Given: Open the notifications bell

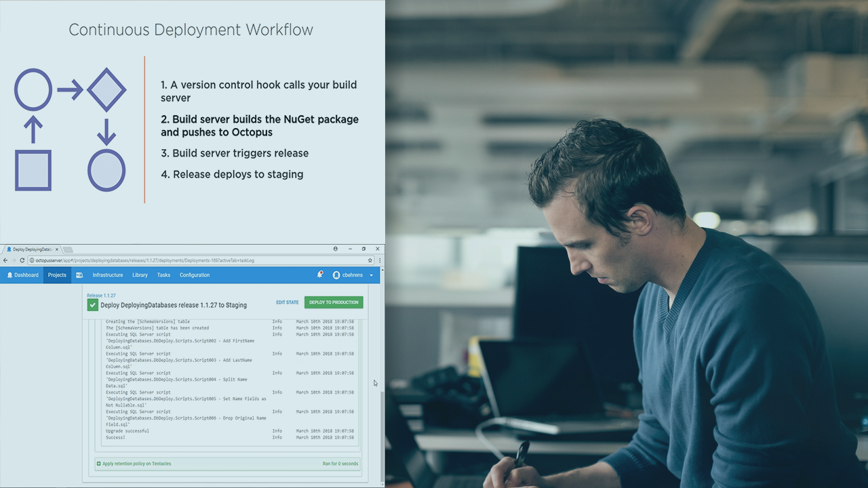Looking at the screenshot, I should (x=319, y=274).
